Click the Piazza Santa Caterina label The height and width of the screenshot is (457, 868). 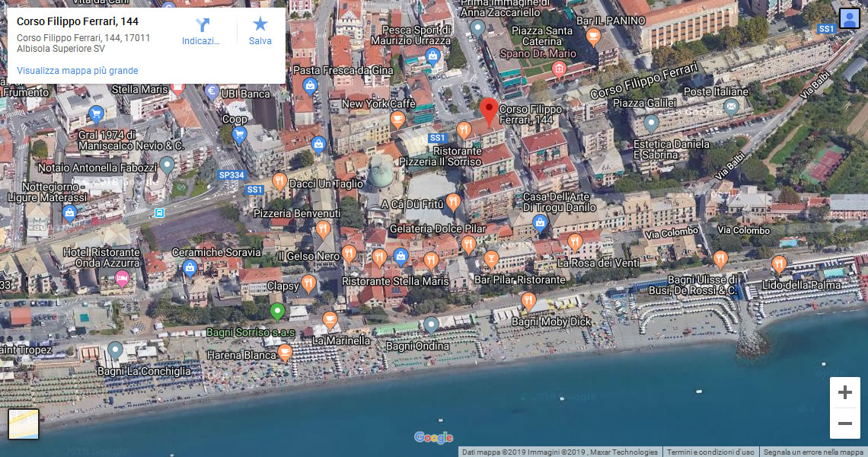[542, 36]
